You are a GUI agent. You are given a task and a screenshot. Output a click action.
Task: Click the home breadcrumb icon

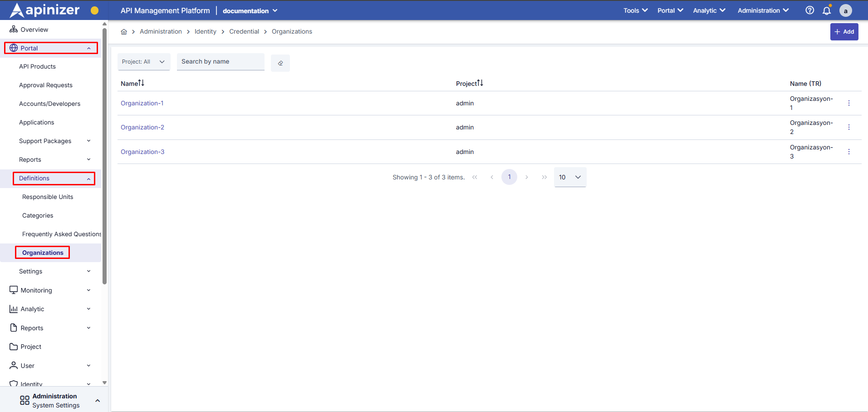124,32
